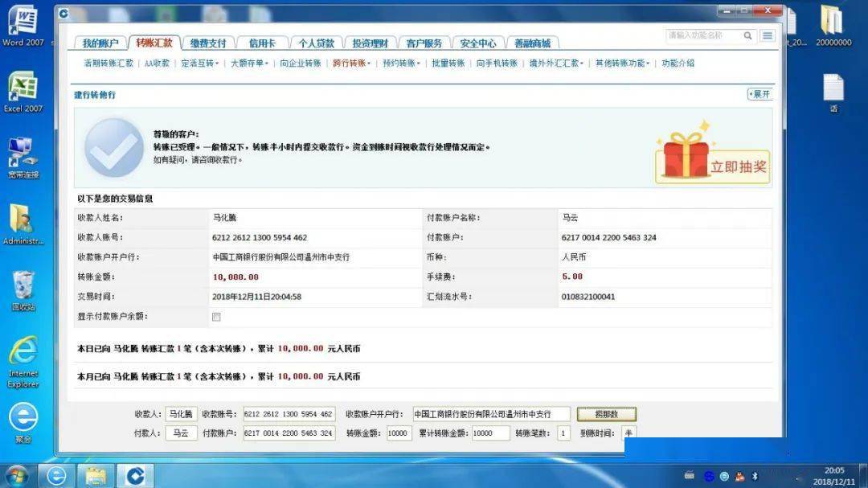Click the list menu icon beside search
Image resolution: width=868 pixels, height=488 pixels.
click(x=768, y=35)
